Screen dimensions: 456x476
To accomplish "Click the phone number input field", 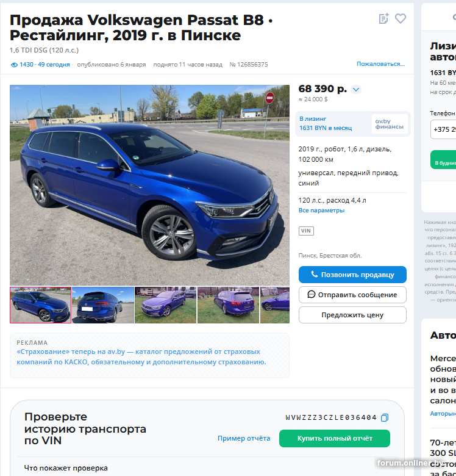I will tap(443, 129).
